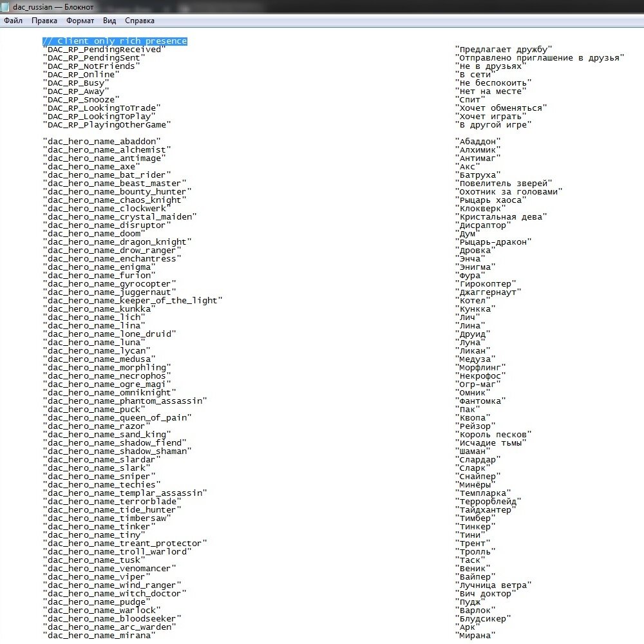
Task: Click the "dac_hero_name_shadow_fiend" key
Action: tap(115, 443)
